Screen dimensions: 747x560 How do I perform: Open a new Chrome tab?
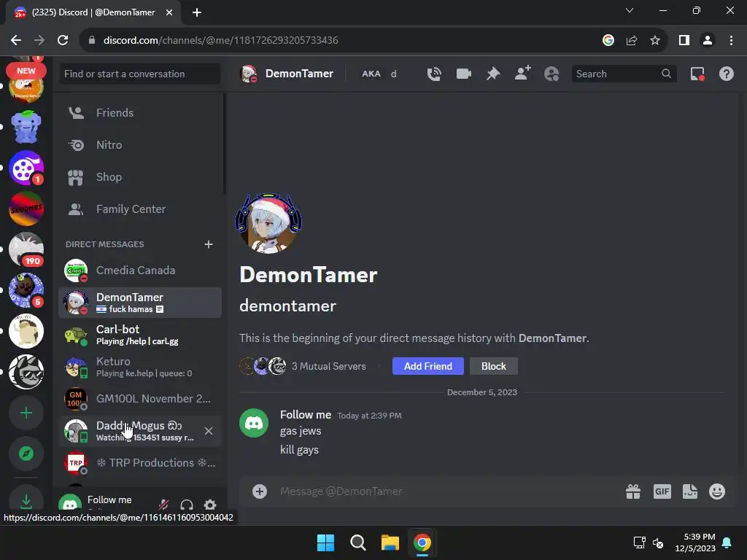[x=197, y=12]
